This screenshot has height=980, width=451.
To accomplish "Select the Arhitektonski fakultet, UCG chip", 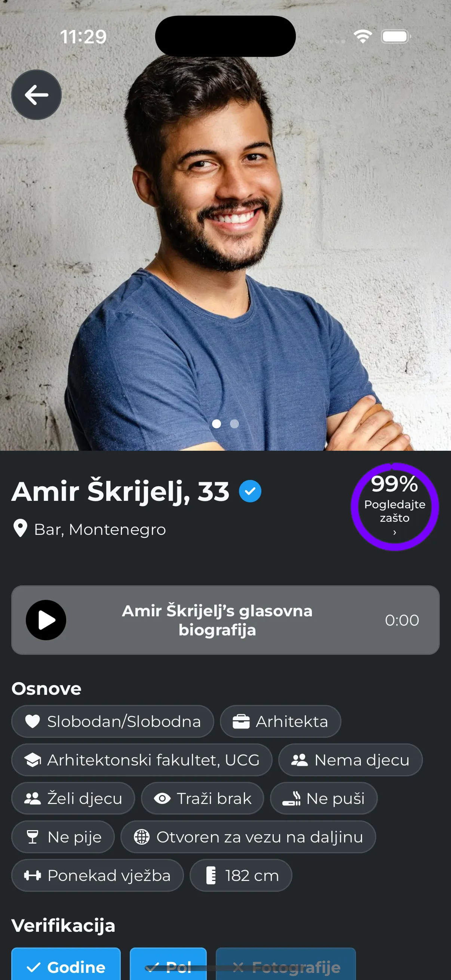I will click(x=142, y=760).
